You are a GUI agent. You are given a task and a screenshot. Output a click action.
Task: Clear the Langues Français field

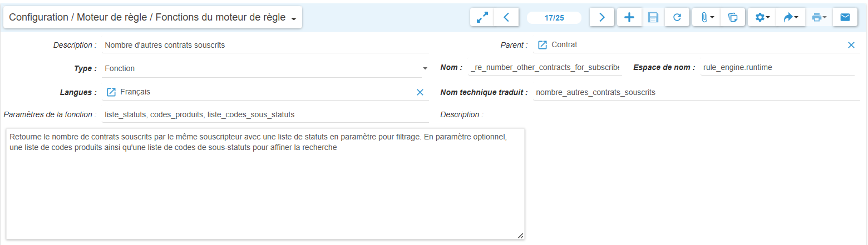click(420, 92)
